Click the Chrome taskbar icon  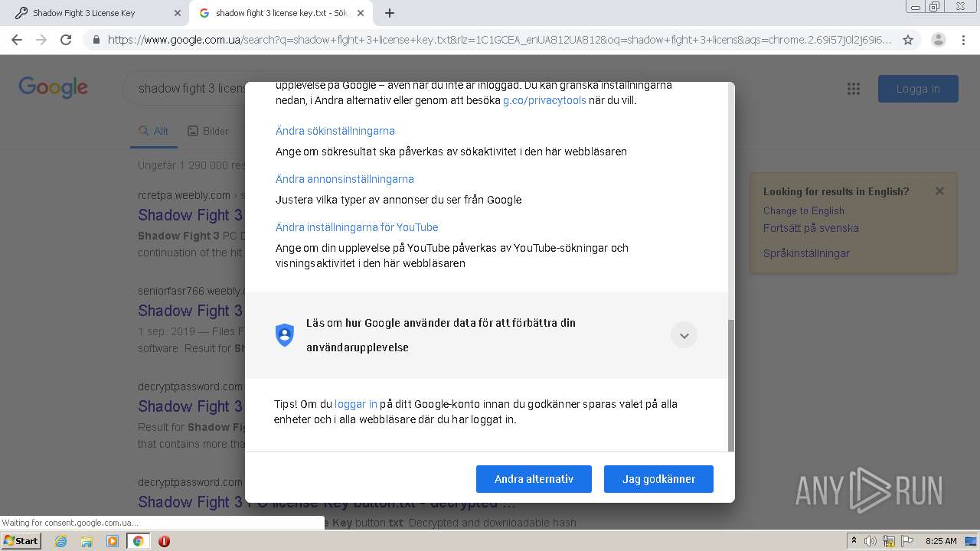click(x=138, y=541)
